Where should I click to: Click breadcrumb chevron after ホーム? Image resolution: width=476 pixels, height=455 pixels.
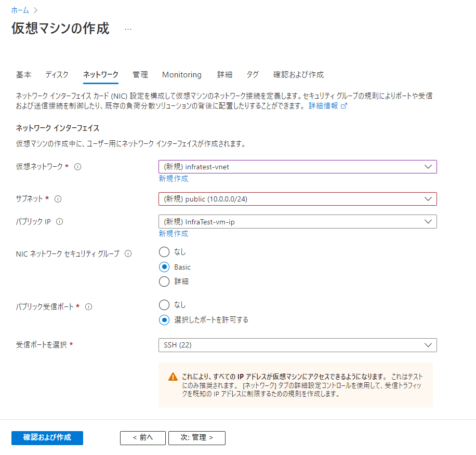point(35,10)
